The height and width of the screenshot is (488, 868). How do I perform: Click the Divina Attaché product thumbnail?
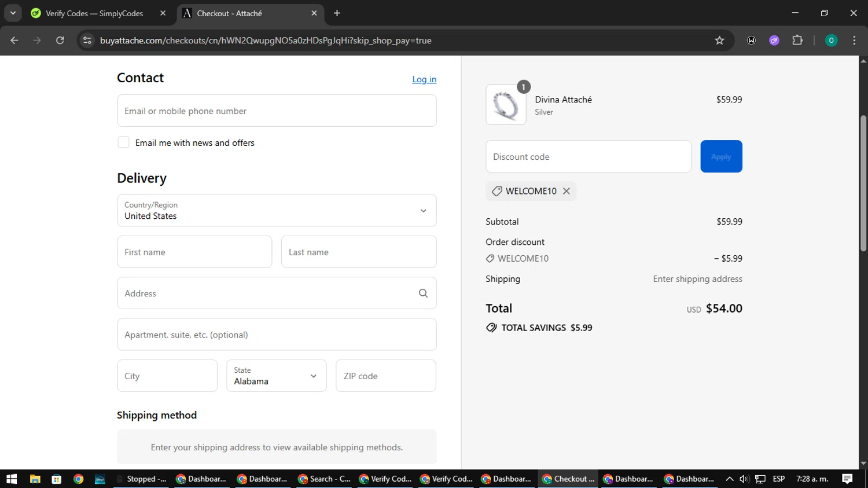pyautogui.click(x=506, y=105)
